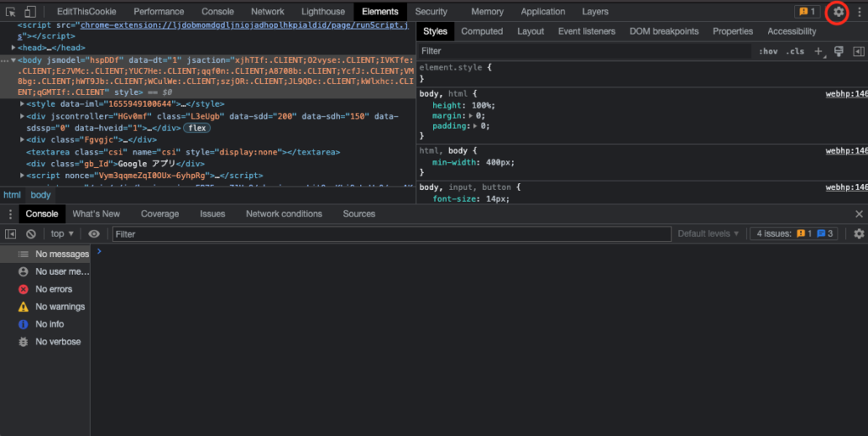Select No errors in console sidebar

(53, 289)
